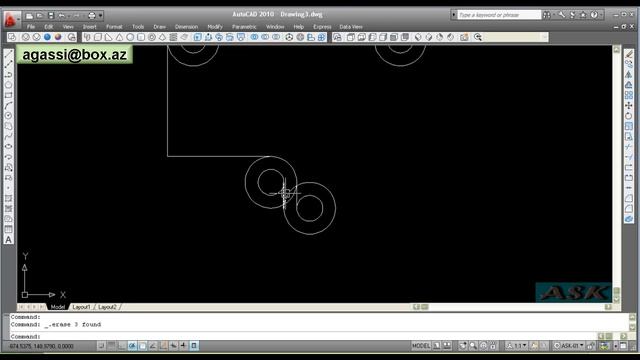Click the Erase tool in Modify toolbar
Screen dimensions: 640x360
(x=629, y=54)
